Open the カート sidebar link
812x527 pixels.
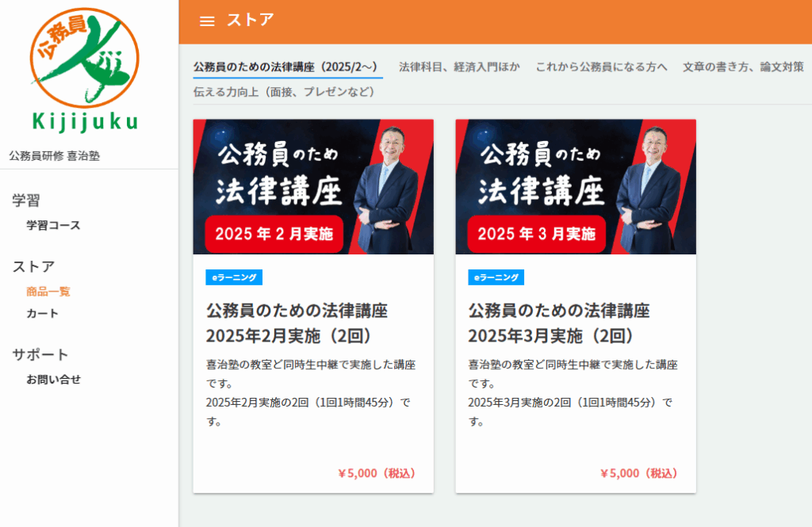[42, 313]
